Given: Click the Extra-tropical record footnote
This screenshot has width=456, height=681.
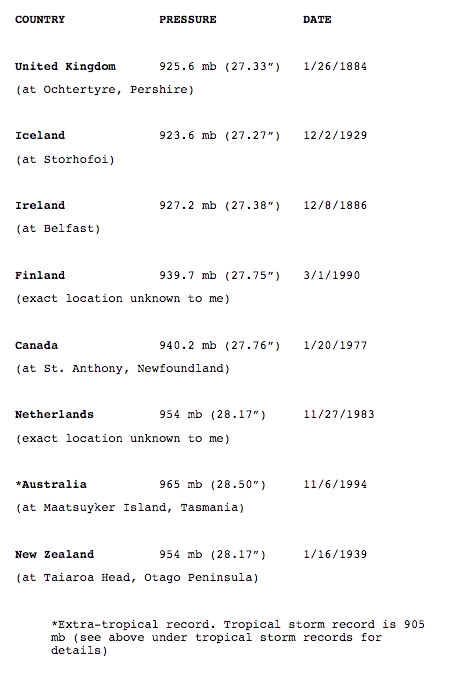Looking at the screenshot, I should click(x=238, y=638).
